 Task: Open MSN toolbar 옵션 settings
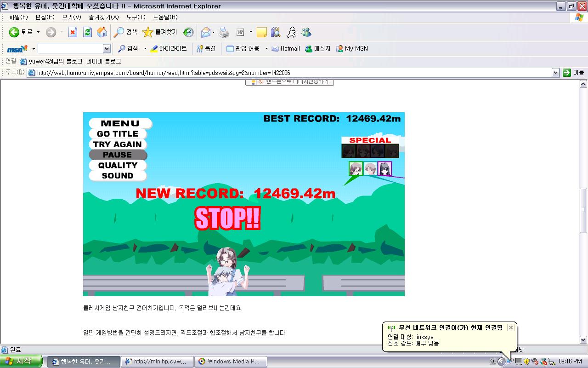click(x=206, y=49)
